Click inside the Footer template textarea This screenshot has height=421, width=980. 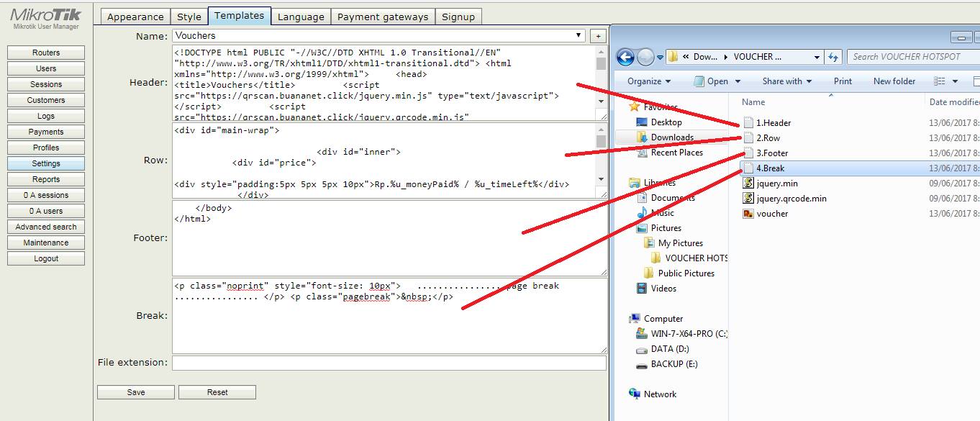389,238
